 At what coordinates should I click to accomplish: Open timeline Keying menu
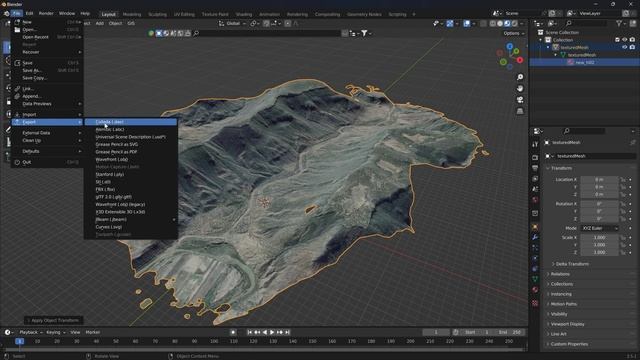point(56,333)
